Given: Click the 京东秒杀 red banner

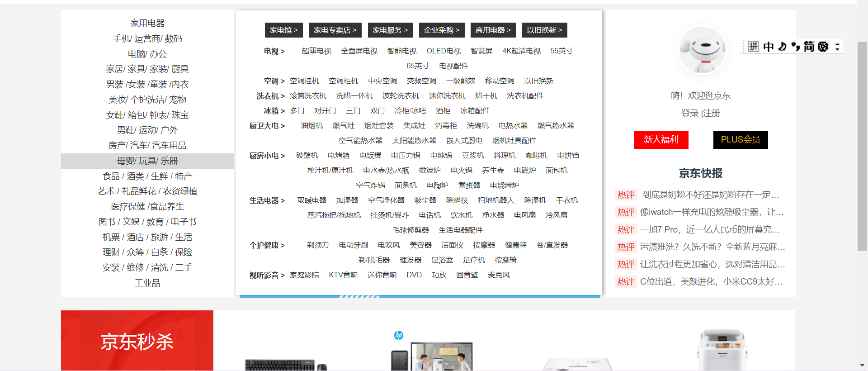Looking at the screenshot, I should pyautogui.click(x=137, y=341).
